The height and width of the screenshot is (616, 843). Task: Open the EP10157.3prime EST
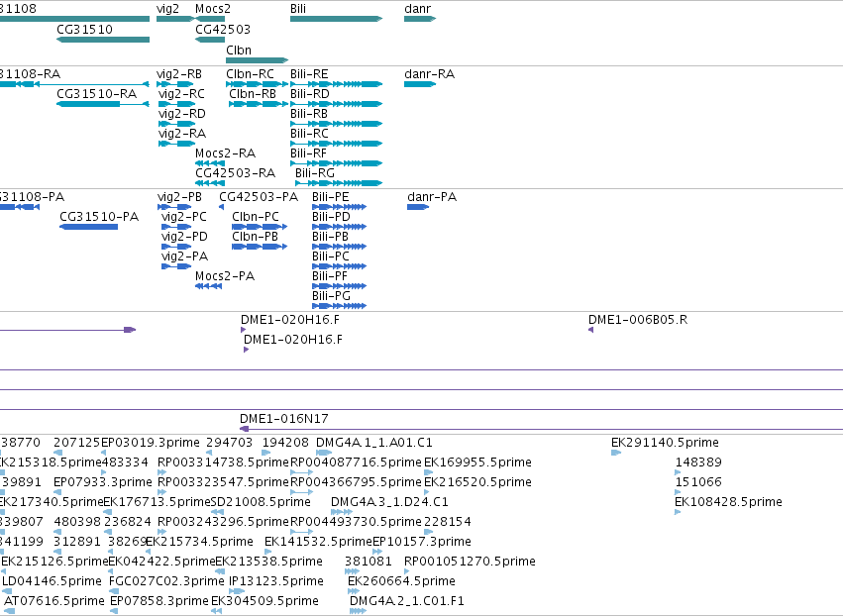377,552
